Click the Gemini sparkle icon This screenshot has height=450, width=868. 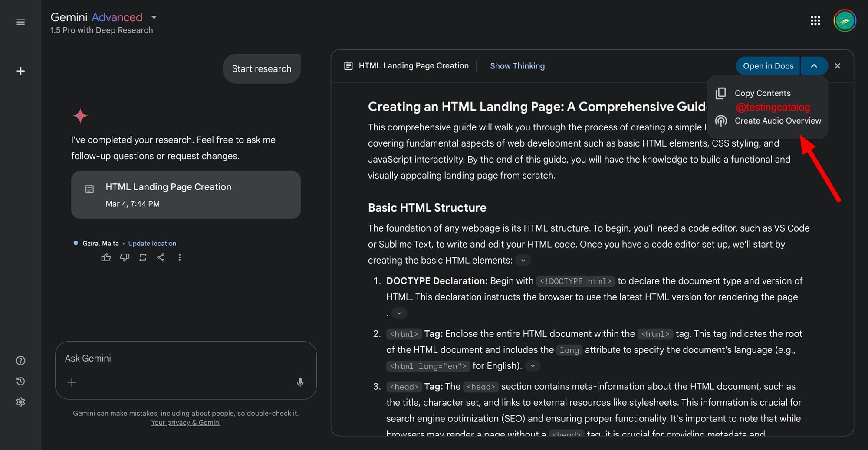[x=80, y=116]
